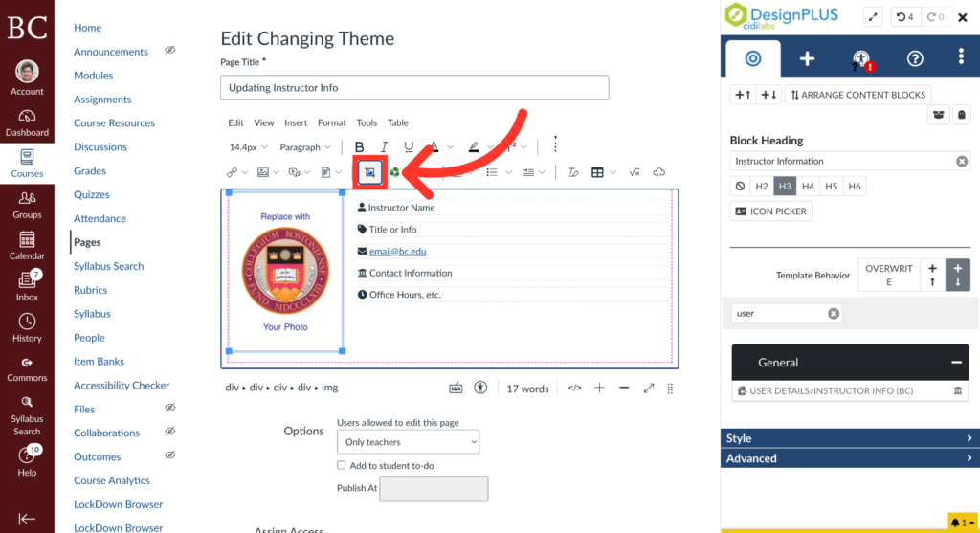Remove the heading with the no-heading button
Screen dimensions: 980x533
740,187
